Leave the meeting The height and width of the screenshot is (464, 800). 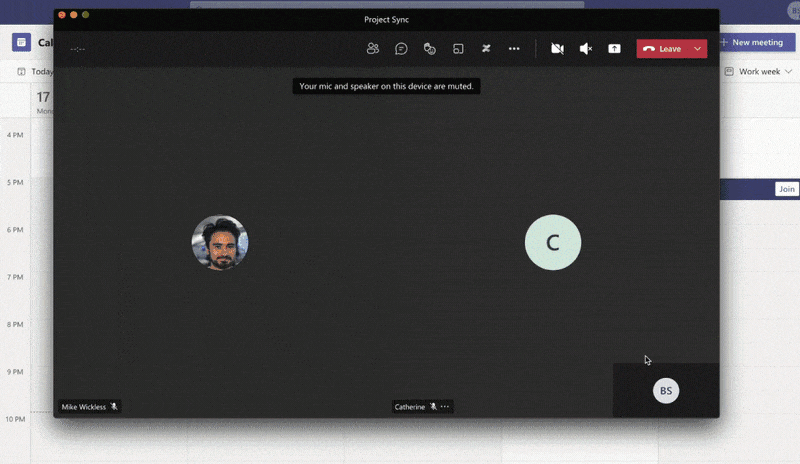tap(662, 48)
